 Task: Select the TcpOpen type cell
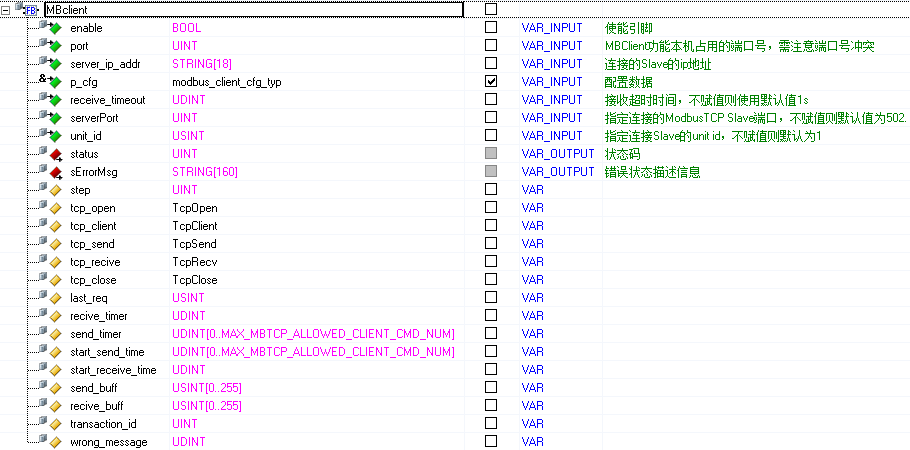click(x=195, y=208)
